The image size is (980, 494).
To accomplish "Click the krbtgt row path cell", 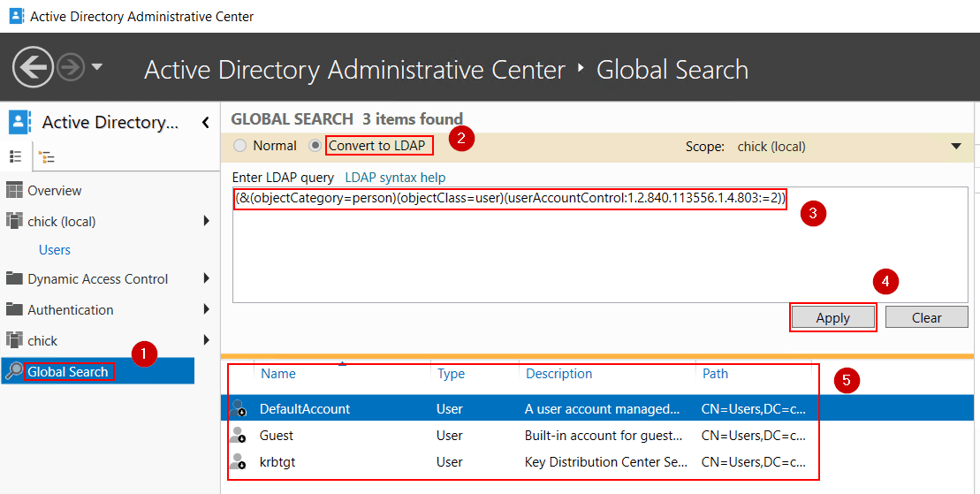I will pyautogui.click(x=754, y=463).
